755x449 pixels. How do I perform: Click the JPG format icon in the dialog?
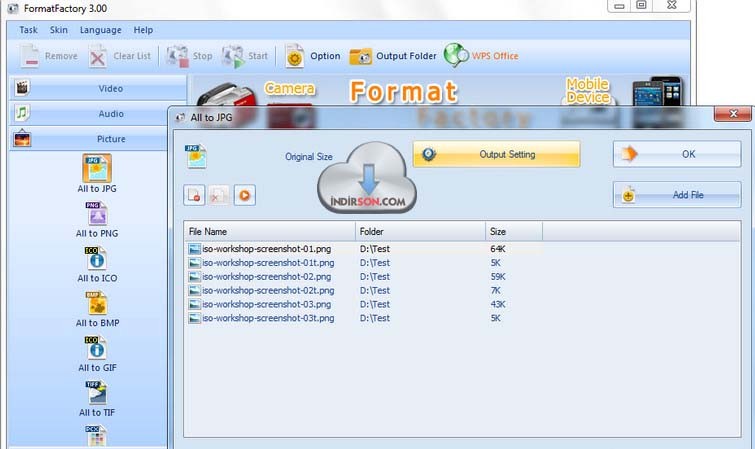[x=196, y=156]
